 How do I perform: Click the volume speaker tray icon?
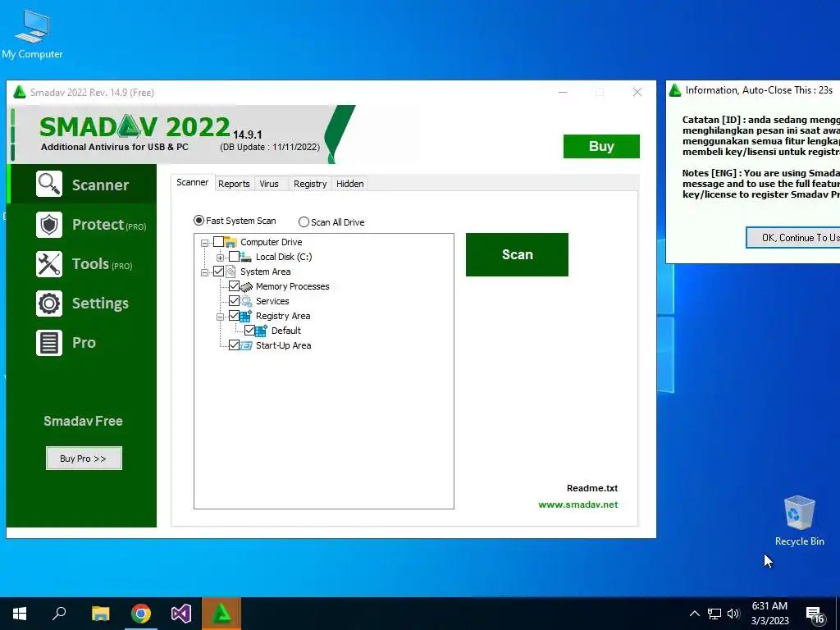click(x=733, y=614)
